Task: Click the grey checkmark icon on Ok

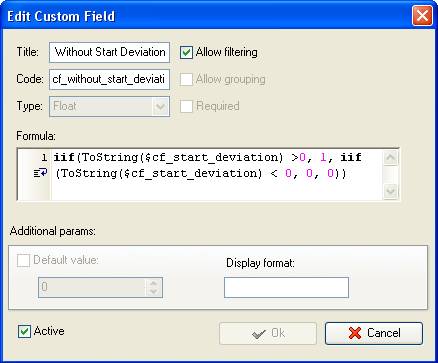Action: [259, 334]
